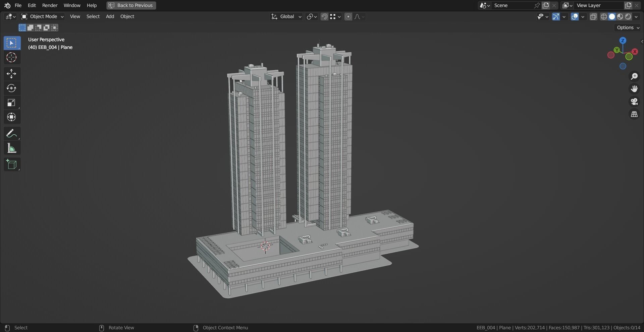This screenshot has height=332, width=644.
Task: Open shading options dropdown
Action: tap(636, 16)
